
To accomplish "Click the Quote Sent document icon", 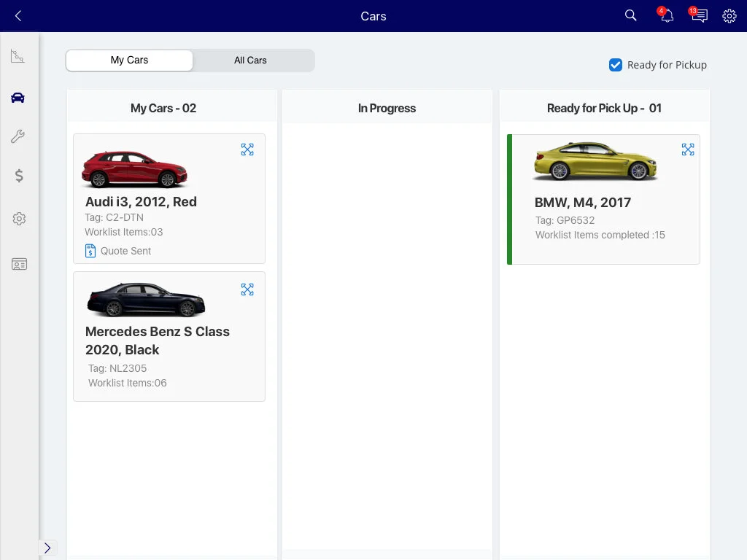I will click(x=90, y=251).
